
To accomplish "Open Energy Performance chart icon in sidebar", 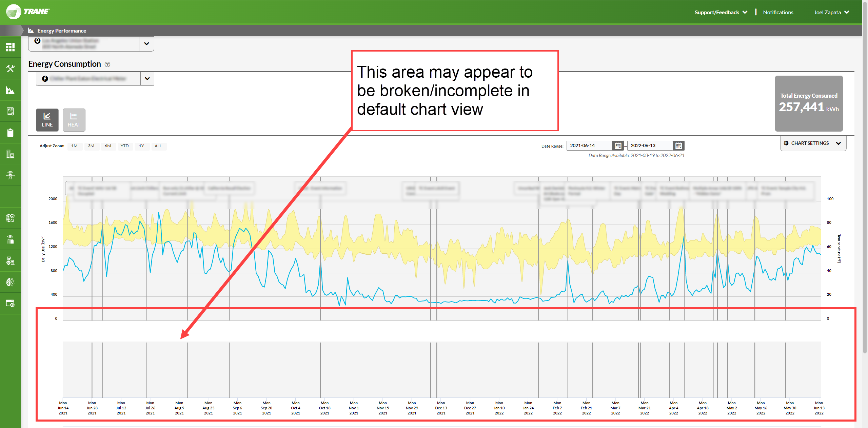I will pyautogui.click(x=10, y=90).
